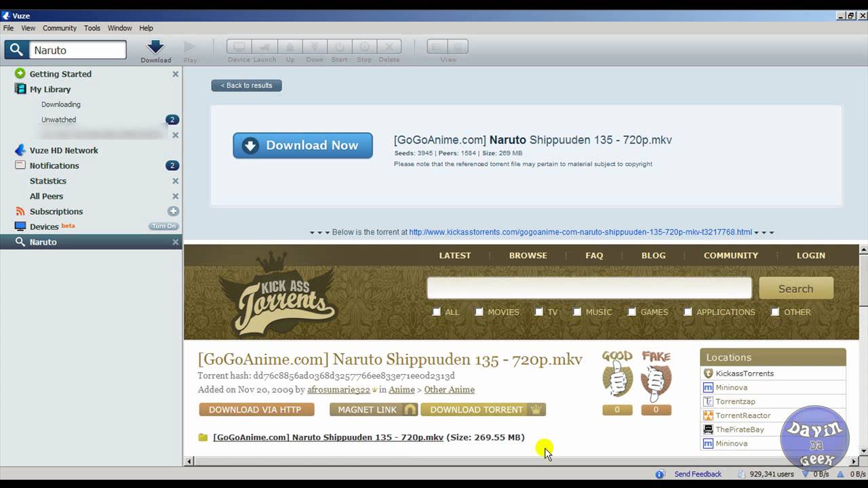Open the Community menu
The width and height of the screenshot is (868, 488).
pos(60,28)
